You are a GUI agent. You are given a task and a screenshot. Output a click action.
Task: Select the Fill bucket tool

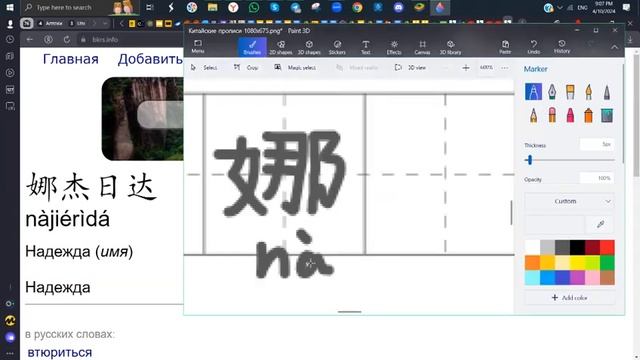point(607,116)
